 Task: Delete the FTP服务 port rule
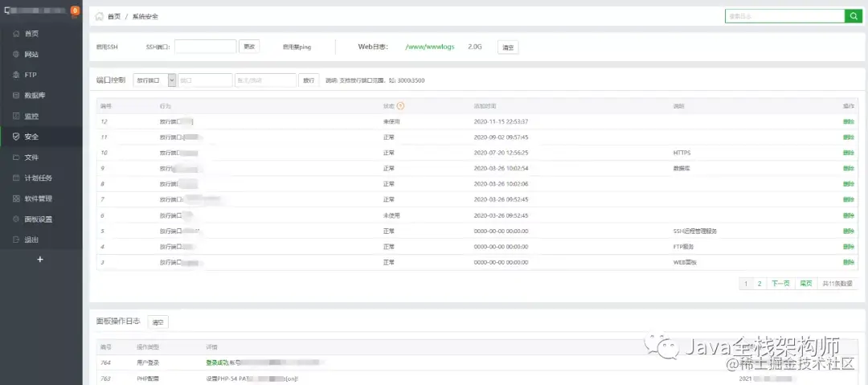848,247
